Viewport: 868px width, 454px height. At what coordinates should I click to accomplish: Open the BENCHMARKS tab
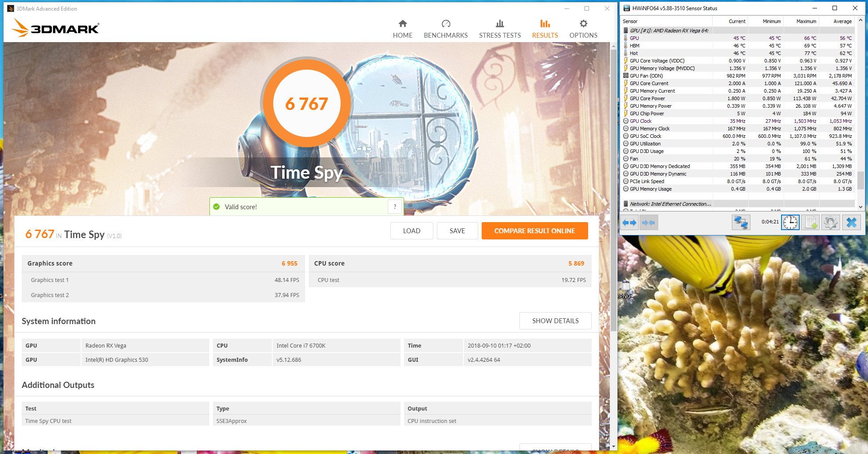(x=446, y=29)
